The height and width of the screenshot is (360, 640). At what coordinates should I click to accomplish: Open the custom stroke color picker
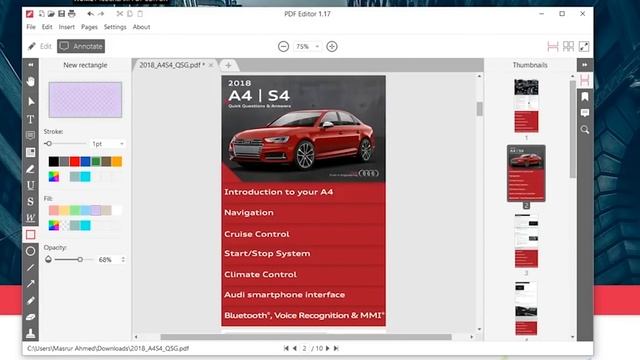(53, 177)
